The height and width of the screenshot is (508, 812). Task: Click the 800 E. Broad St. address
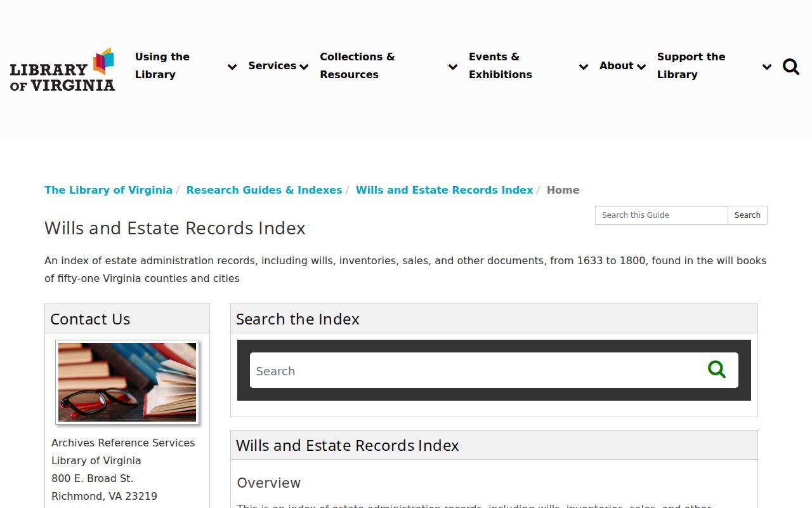[x=93, y=478]
